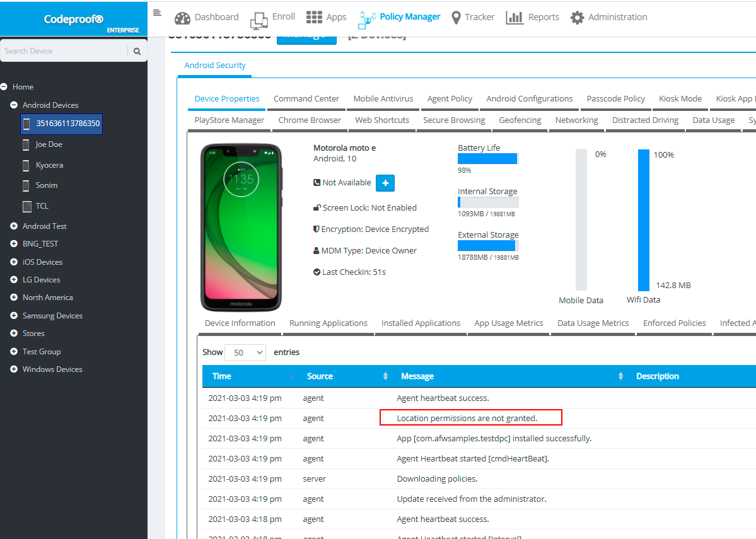Click the phone icon next to Sonim
This screenshot has height=539, width=756.
(26, 185)
